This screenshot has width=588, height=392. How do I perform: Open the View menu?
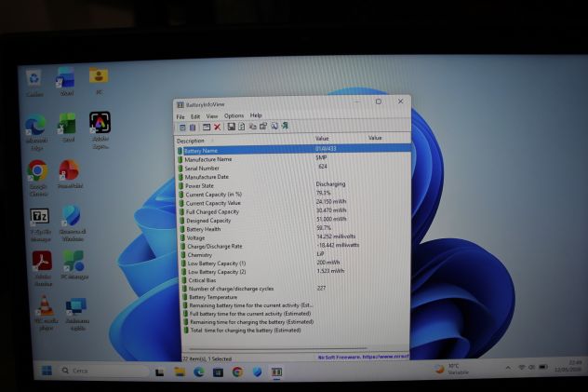(212, 116)
